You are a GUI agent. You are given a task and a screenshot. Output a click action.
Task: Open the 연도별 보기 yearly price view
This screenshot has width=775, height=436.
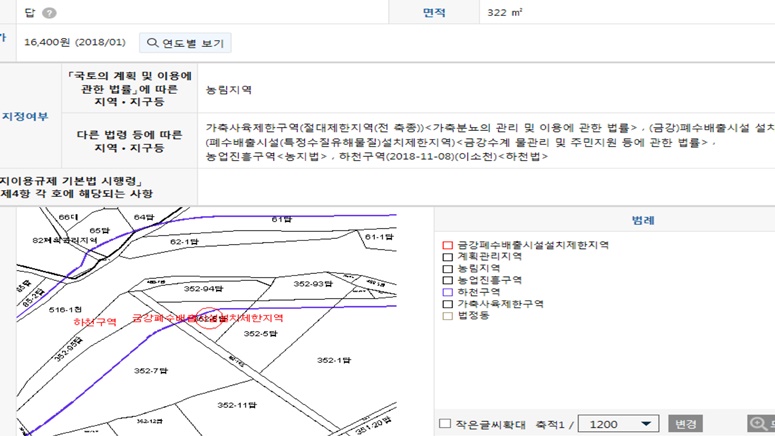coord(185,43)
